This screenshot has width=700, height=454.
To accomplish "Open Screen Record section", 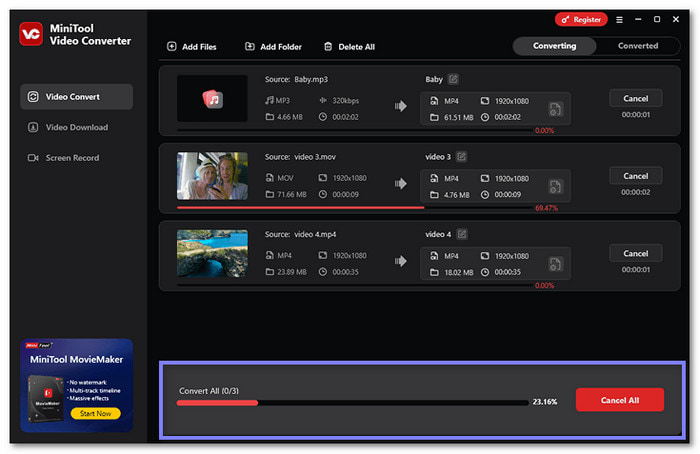I will [x=76, y=158].
